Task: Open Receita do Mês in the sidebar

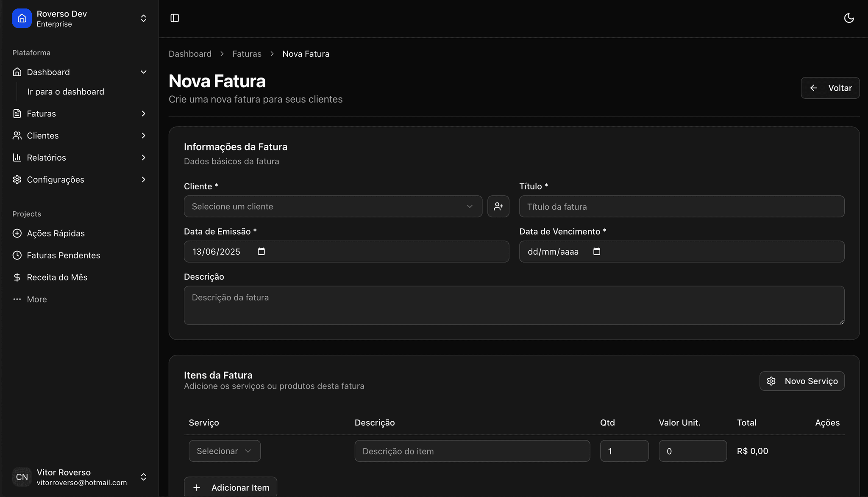Action: coord(57,278)
